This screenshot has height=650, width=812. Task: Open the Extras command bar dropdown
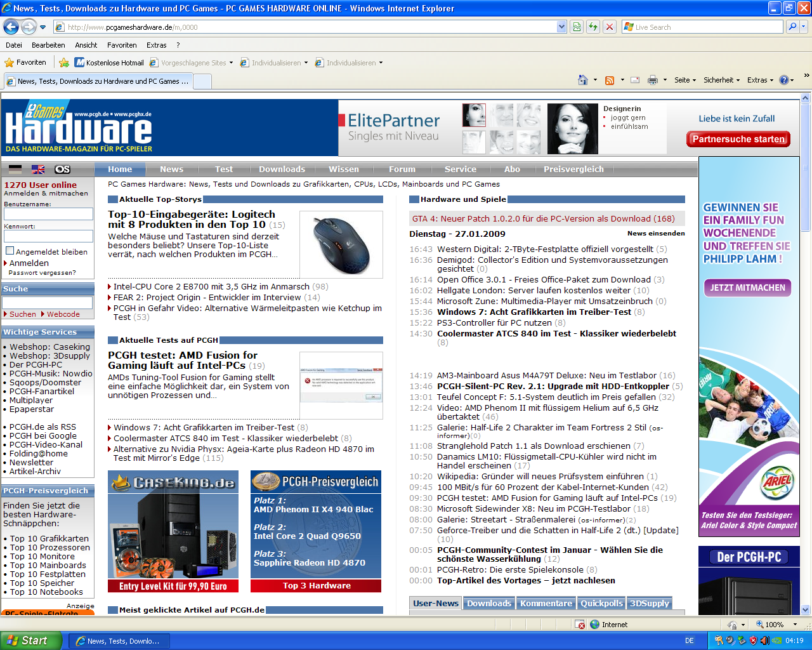point(760,80)
